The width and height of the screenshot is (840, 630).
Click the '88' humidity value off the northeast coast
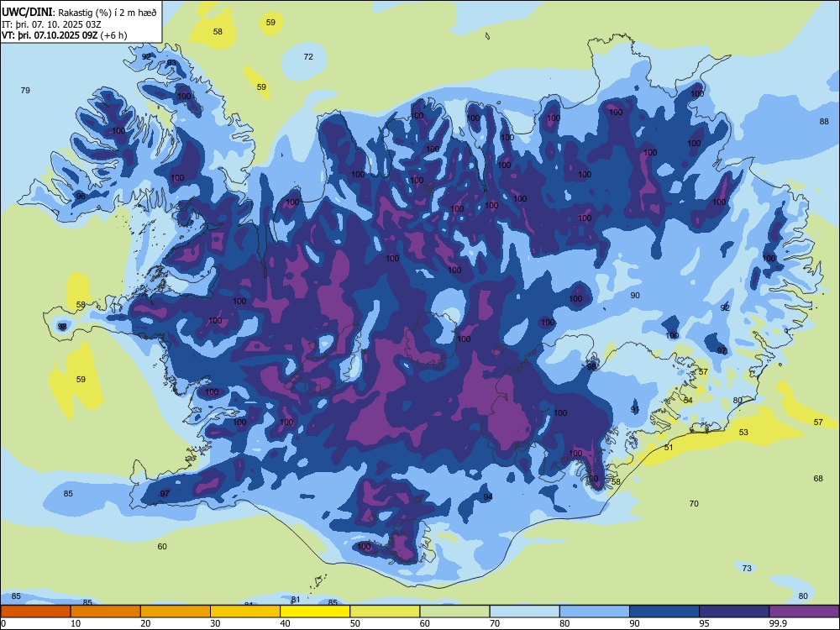824,121
